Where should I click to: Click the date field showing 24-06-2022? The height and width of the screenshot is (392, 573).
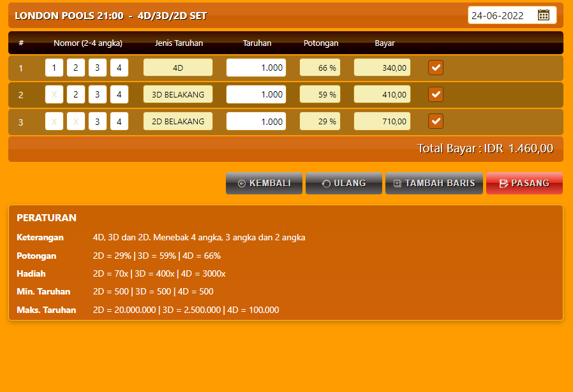(502, 15)
